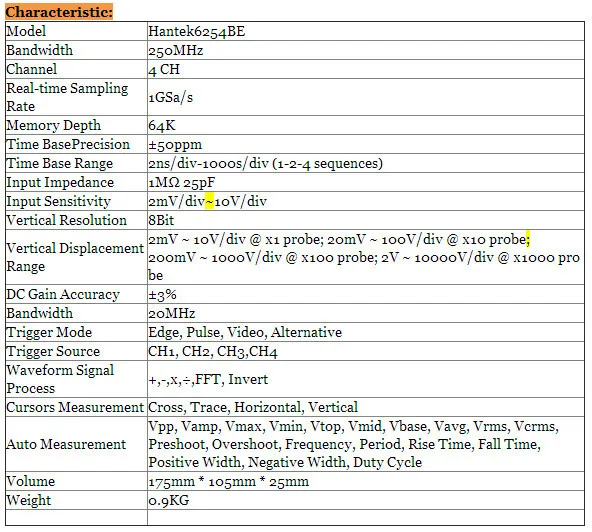This screenshot has height=532, width=592.
Task: Click 'Preshoot, Overshoot, Frequency' measurement line
Action: pyautogui.click(x=344, y=444)
